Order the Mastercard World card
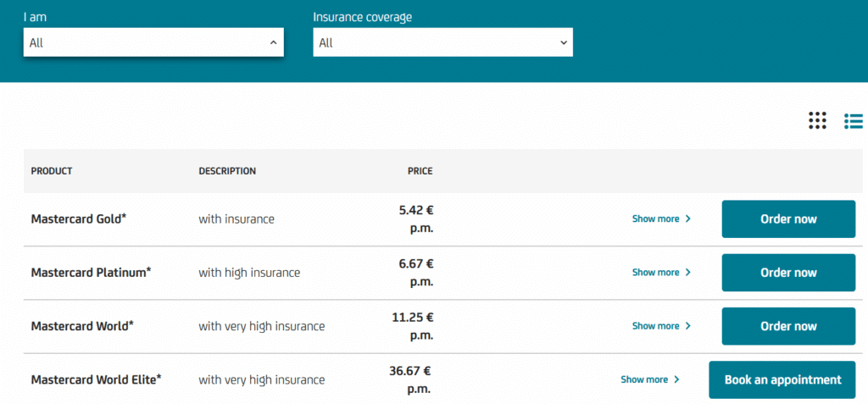Viewport: 868px width, 404px height. pyautogui.click(x=788, y=326)
